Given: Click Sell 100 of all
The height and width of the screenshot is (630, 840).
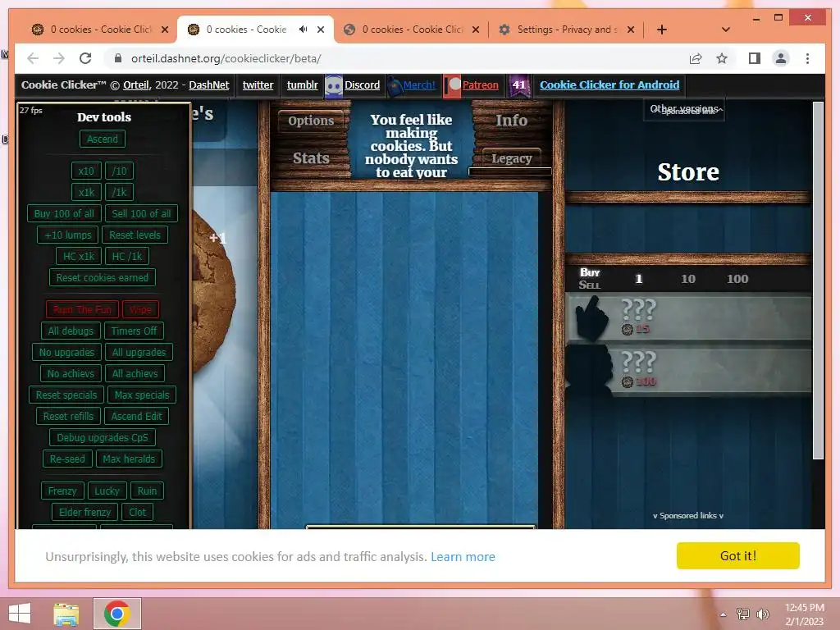Looking at the screenshot, I should coord(141,213).
